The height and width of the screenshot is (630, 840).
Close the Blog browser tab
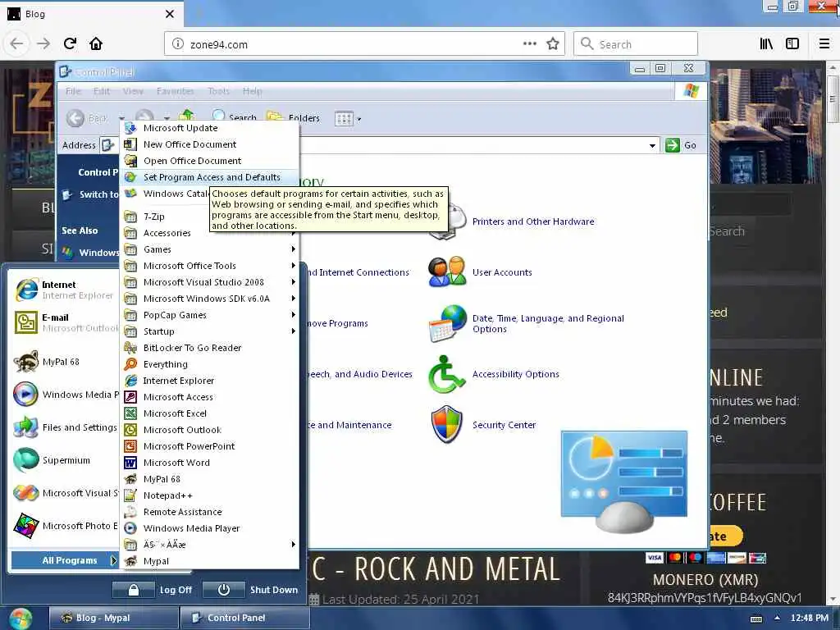pos(169,14)
